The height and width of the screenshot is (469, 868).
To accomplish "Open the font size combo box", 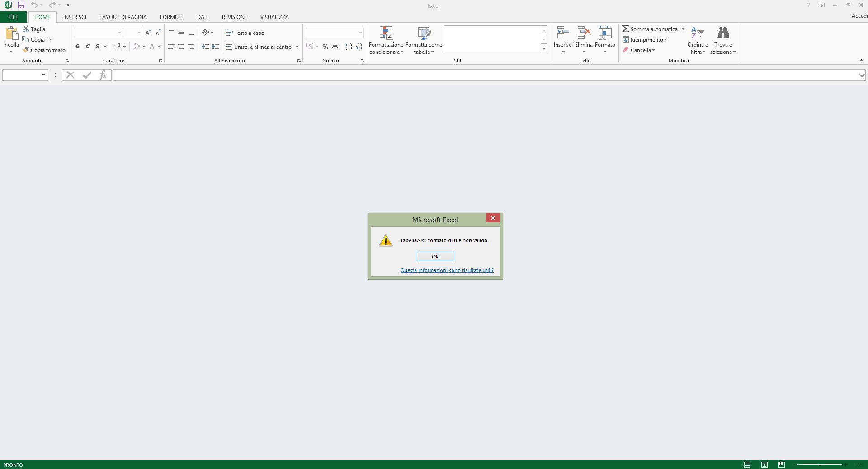I will click(x=133, y=33).
